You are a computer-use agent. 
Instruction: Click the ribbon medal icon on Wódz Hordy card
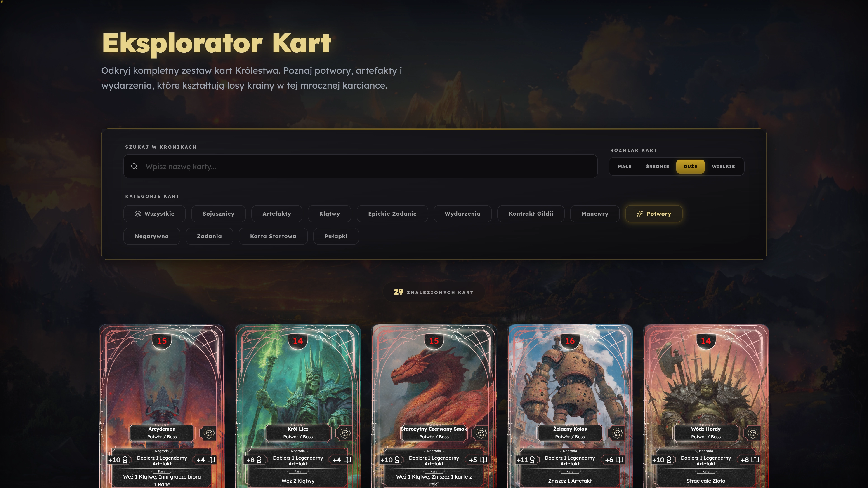669,460
